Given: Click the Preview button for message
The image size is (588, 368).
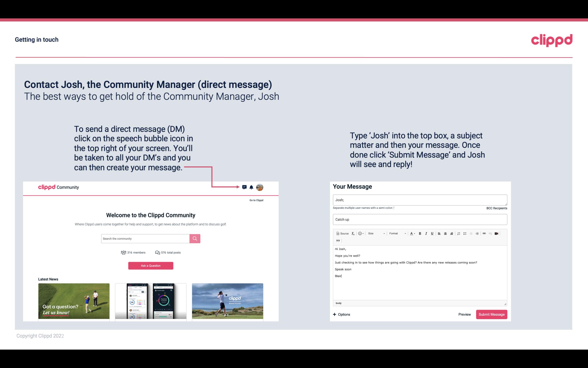Looking at the screenshot, I should (464, 314).
